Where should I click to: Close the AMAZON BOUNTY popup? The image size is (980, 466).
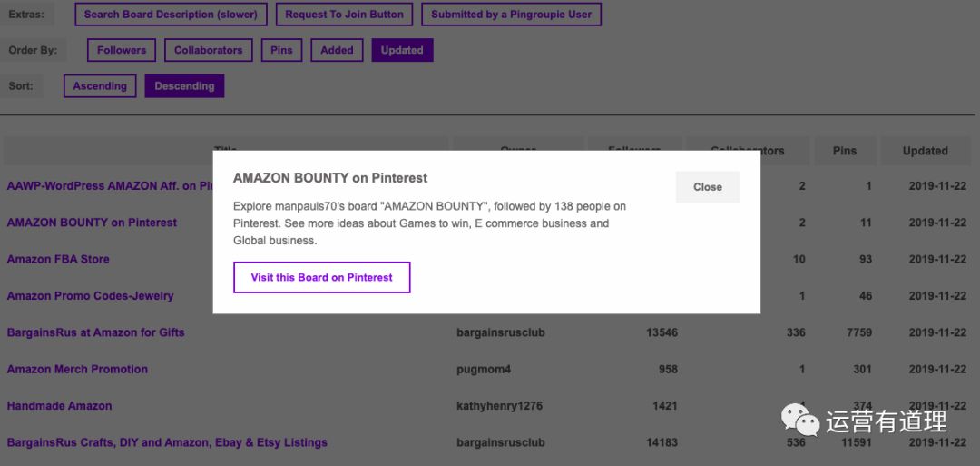(x=708, y=187)
